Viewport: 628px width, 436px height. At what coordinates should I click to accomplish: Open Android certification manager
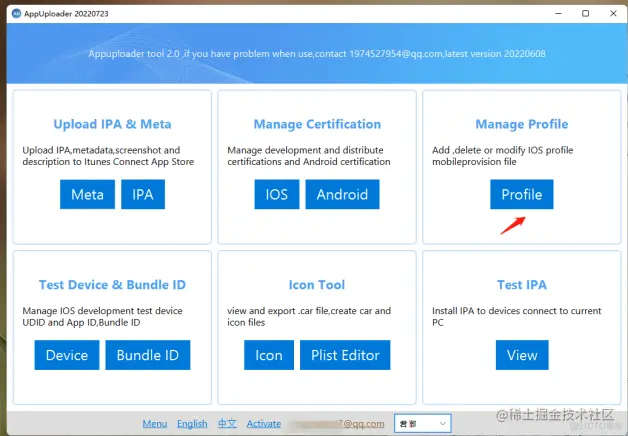point(342,194)
